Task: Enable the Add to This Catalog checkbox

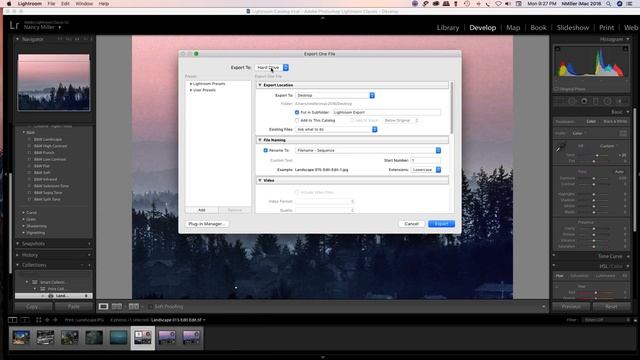Action: (297, 120)
